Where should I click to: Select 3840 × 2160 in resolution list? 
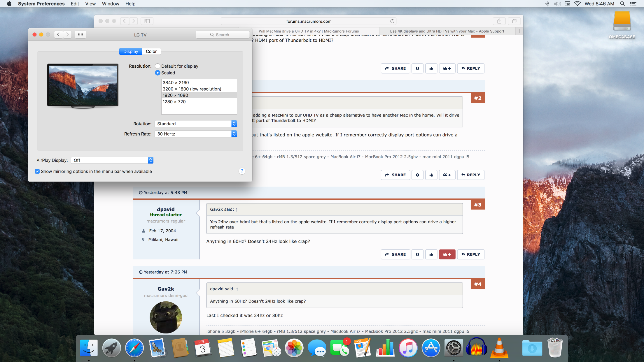[x=176, y=83]
